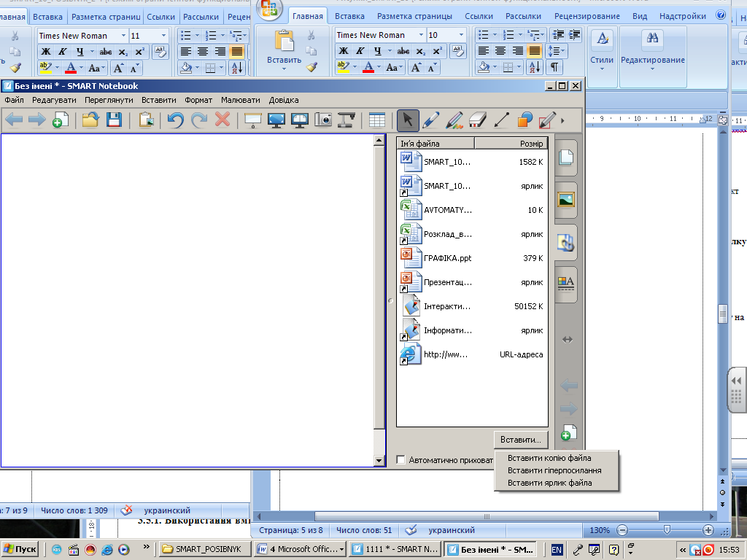The width and height of the screenshot is (747, 560).
Task: Open a file via folder icon
Action: (90, 120)
